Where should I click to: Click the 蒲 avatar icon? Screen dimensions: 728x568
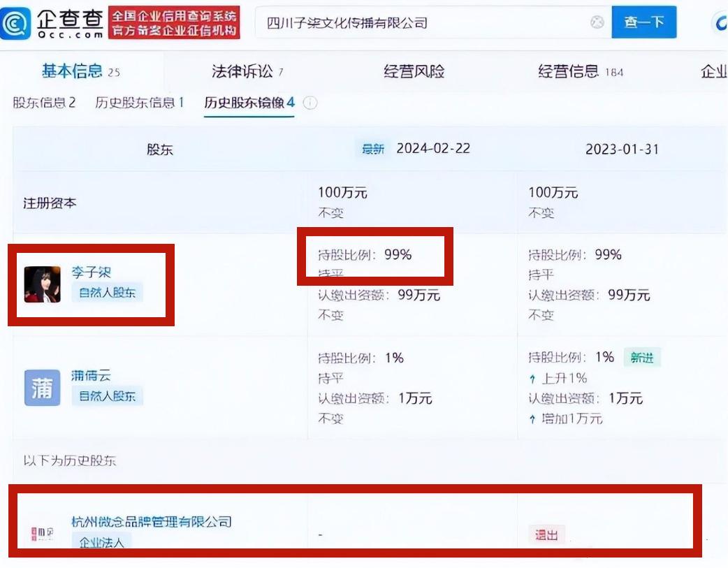[42, 388]
